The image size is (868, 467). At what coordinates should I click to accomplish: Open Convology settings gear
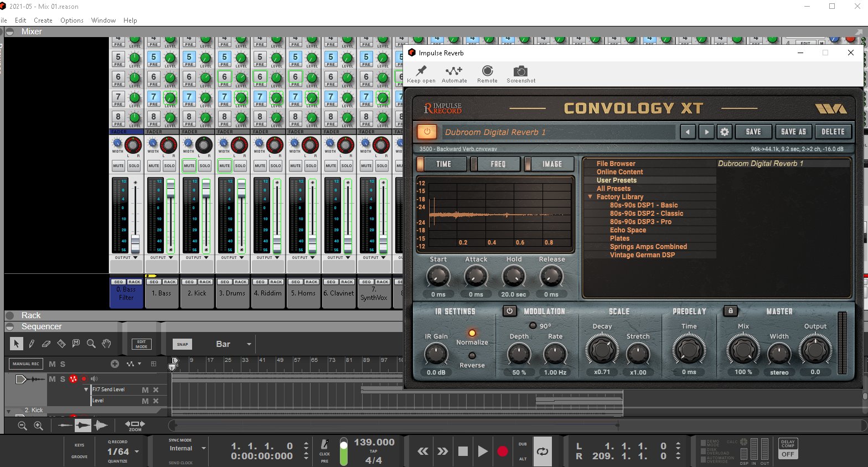[725, 132]
